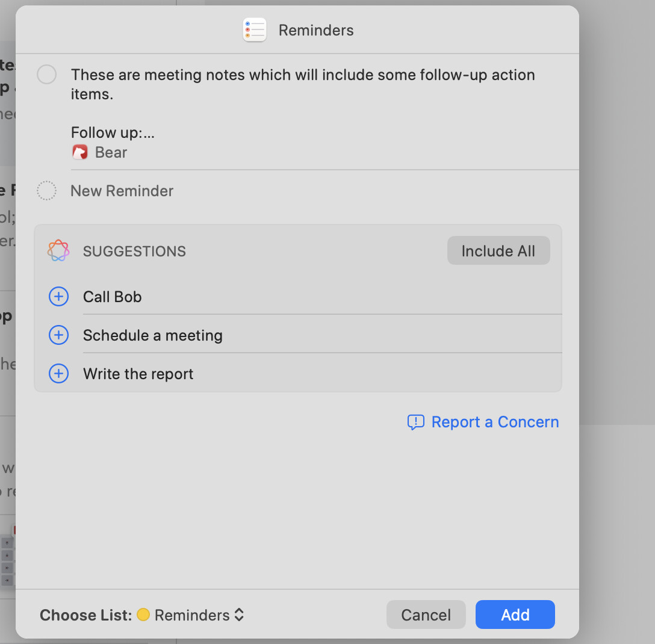Tap the plus icon next to Write the report
Viewport: 655px width, 644px height.
(58, 374)
